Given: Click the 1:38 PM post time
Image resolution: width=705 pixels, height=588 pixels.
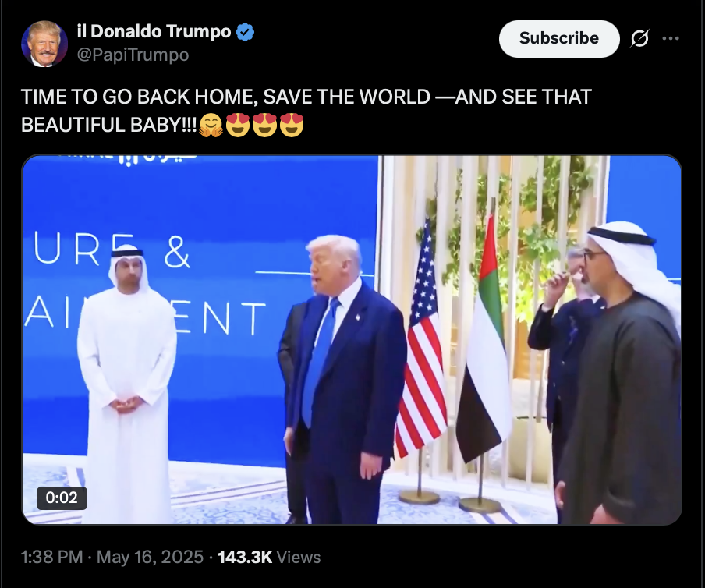Looking at the screenshot, I should click(51, 557).
